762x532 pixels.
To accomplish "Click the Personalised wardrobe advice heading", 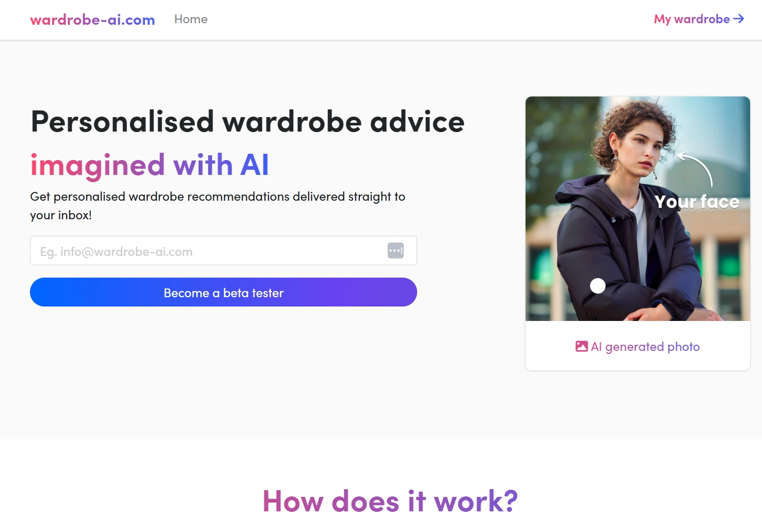I will tap(247, 122).
